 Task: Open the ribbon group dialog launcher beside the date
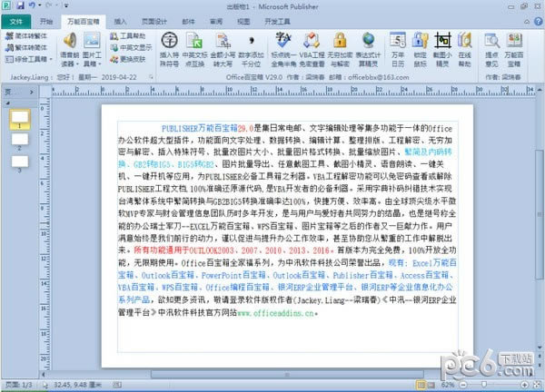151,77
